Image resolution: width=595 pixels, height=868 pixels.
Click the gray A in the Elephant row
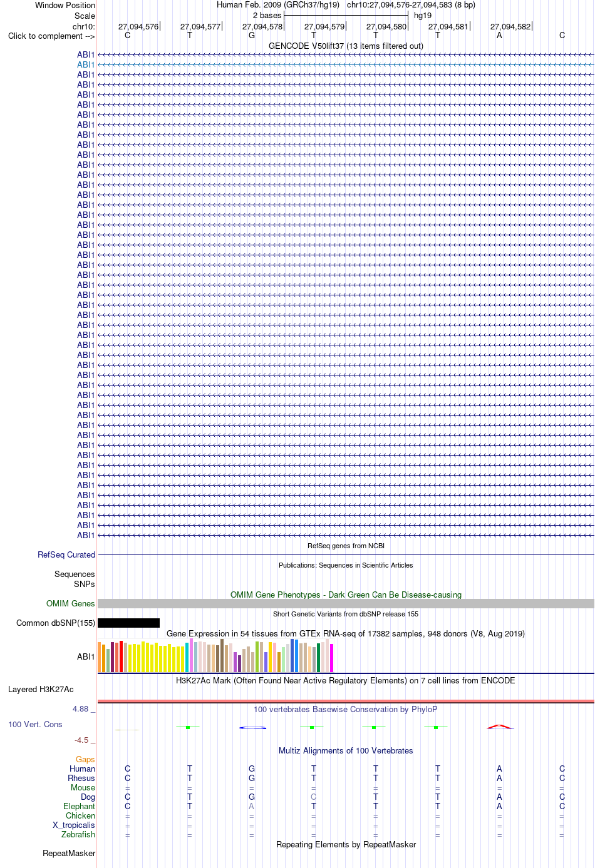(x=252, y=806)
